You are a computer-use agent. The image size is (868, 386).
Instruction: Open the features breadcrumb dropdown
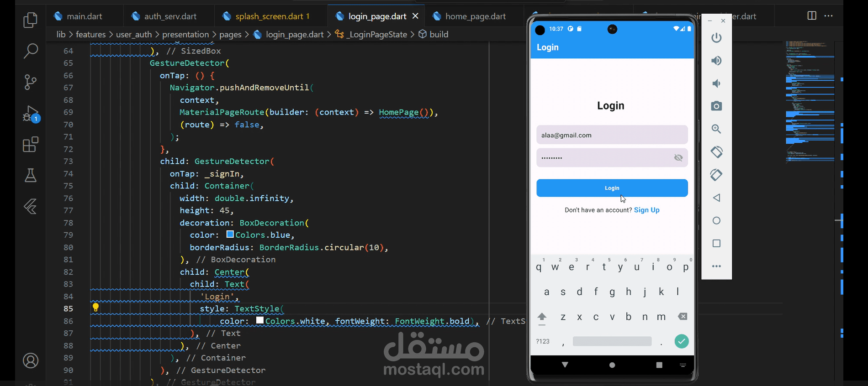pos(90,34)
